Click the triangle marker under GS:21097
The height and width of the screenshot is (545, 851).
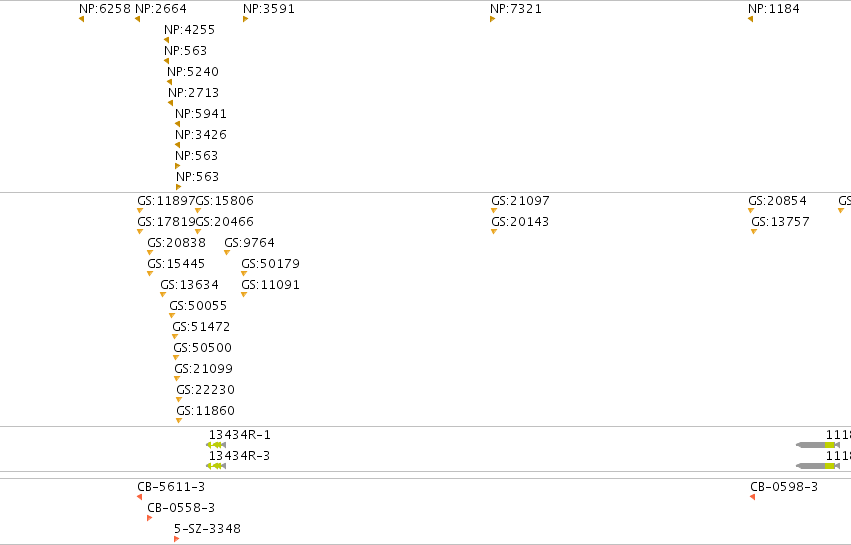[x=494, y=211]
